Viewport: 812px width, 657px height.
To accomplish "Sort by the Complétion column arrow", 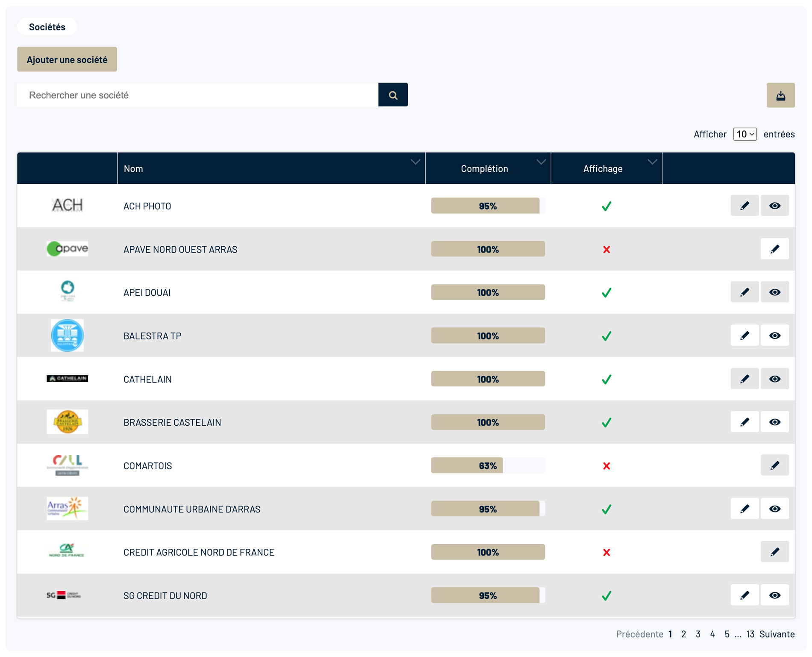I will [541, 162].
